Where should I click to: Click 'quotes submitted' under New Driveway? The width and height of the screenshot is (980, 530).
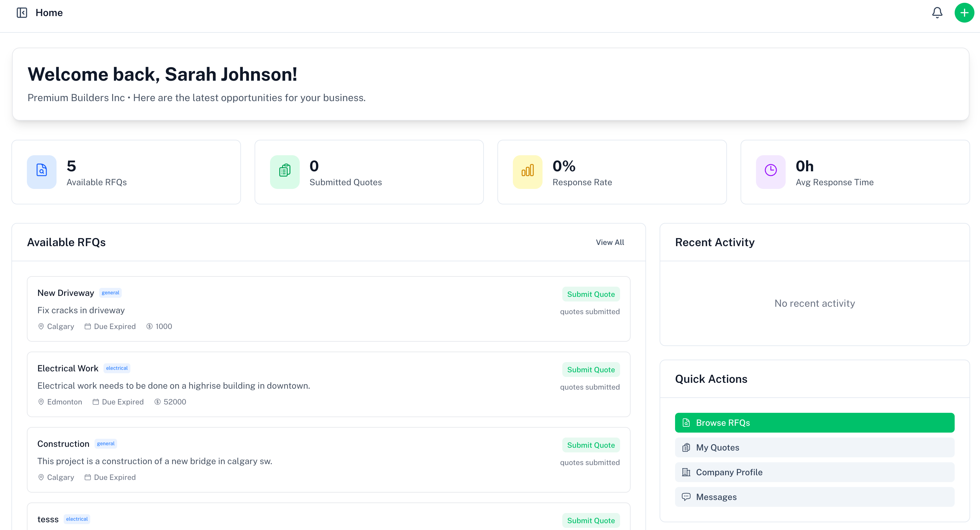pyautogui.click(x=590, y=311)
